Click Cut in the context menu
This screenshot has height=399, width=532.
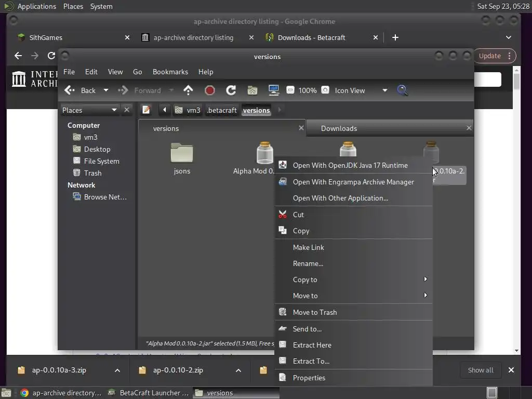[x=353, y=215]
